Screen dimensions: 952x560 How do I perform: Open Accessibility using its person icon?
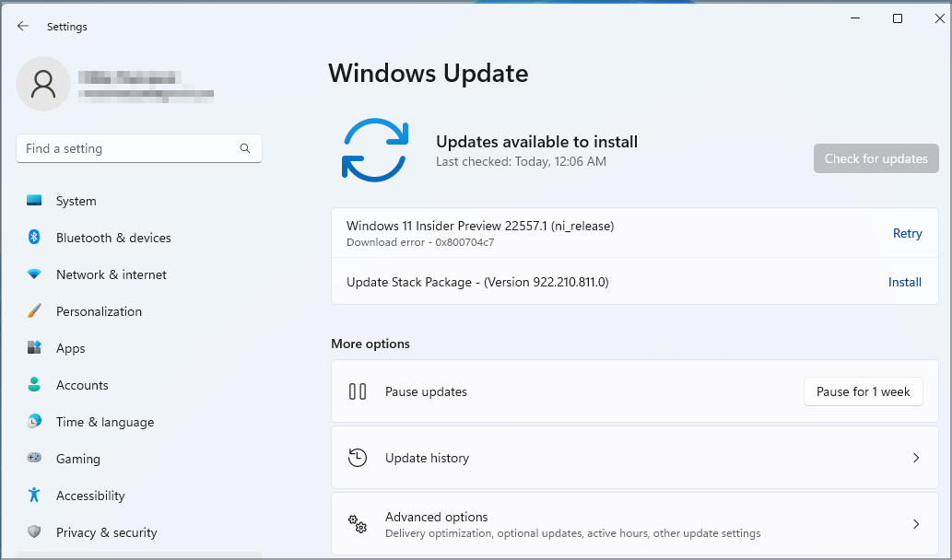click(33, 496)
